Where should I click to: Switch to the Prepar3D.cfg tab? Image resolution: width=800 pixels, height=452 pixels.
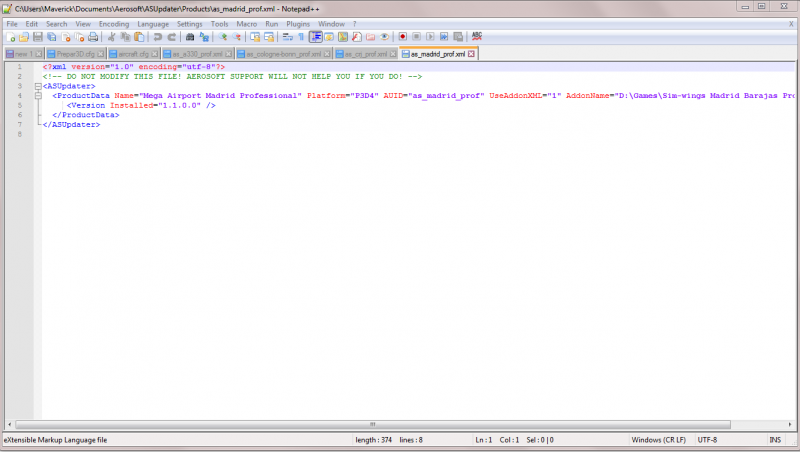(76, 54)
